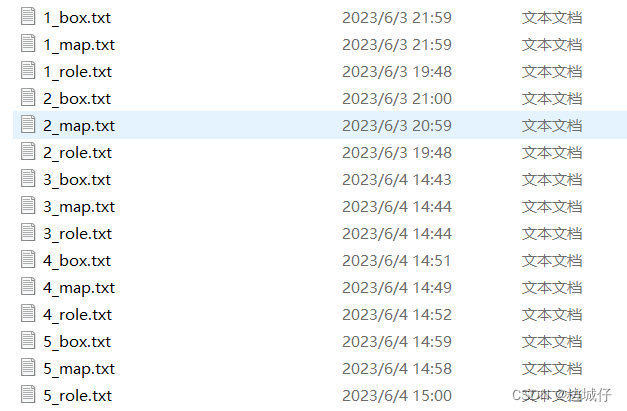Image resolution: width=627 pixels, height=411 pixels.
Task: Click the date 2023/6/4 14:58
Action: (x=397, y=369)
